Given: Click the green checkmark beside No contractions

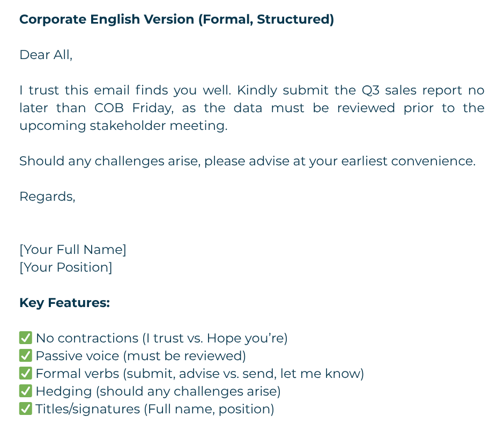Looking at the screenshot, I should click(x=25, y=338).
